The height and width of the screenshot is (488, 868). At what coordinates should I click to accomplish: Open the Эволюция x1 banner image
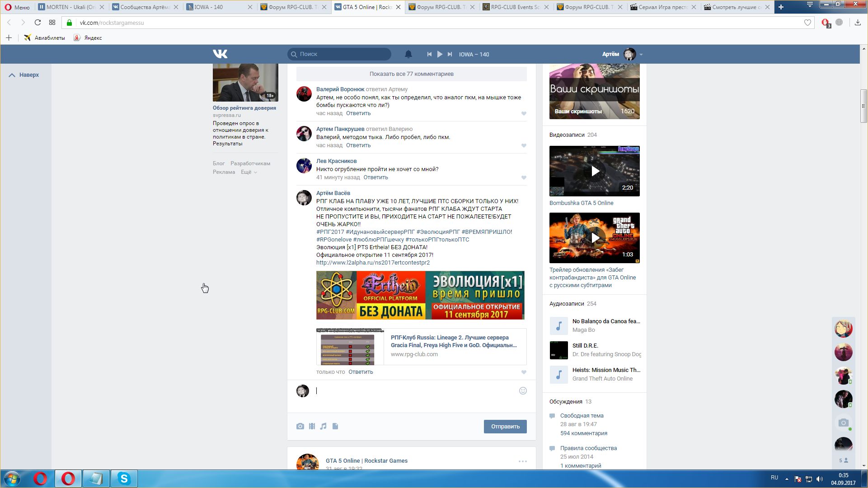click(x=420, y=295)
